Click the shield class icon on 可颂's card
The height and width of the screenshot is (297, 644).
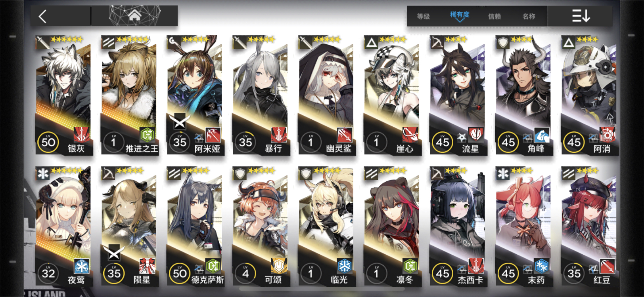[x=240, y=173]
